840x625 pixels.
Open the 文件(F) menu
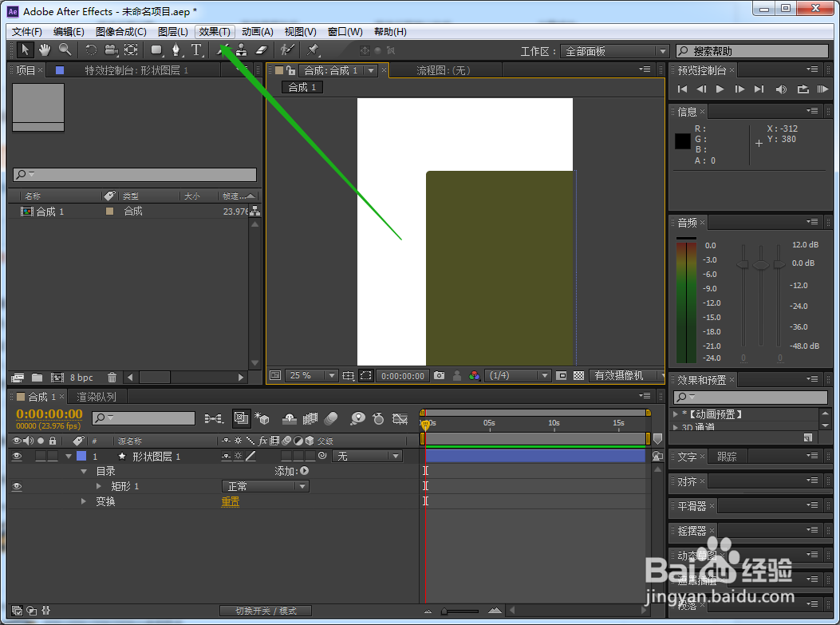27,32
